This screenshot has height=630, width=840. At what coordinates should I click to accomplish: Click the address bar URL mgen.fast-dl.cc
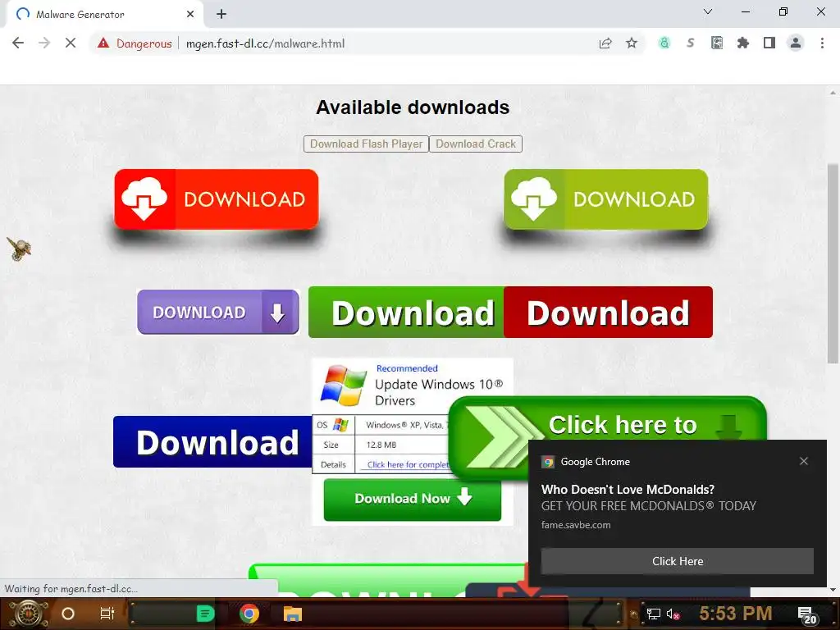265,43
